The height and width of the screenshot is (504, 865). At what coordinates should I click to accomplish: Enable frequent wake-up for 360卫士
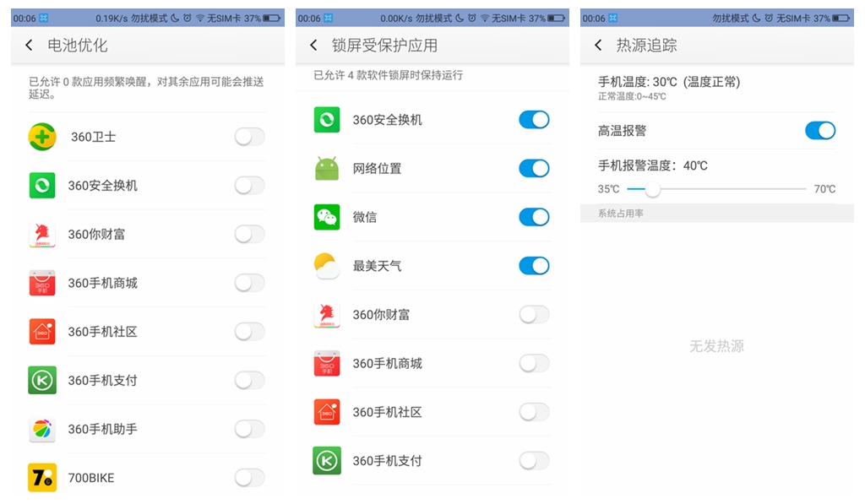tap(249, 137)
